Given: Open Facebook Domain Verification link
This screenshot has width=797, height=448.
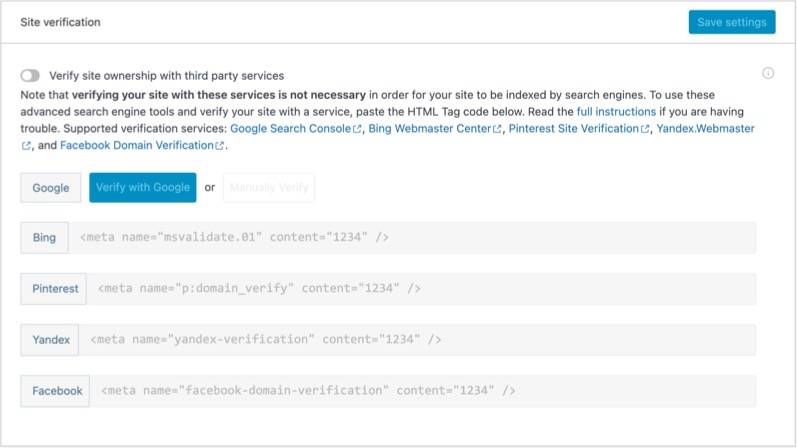Looking at the screenshot, I should [x=142, y=145].
